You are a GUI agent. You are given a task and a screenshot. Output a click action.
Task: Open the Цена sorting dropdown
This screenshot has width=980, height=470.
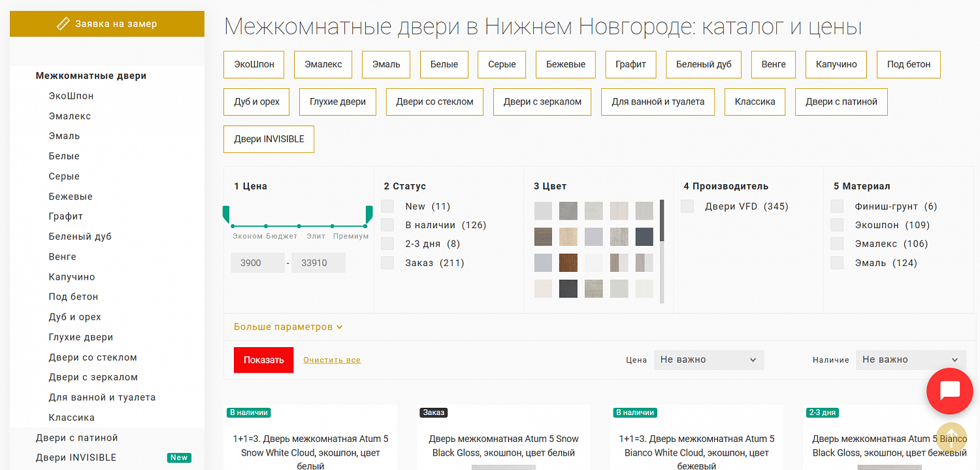(x=709, y=360)
